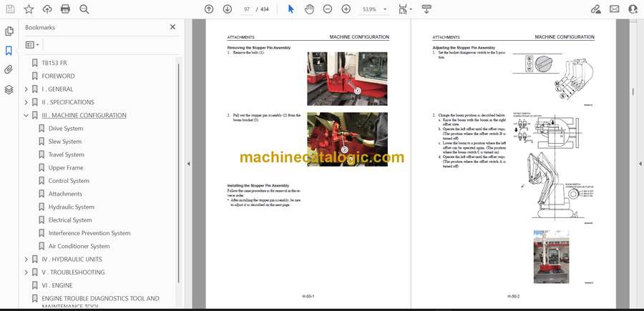Toggle the layers panel in the sidebar
Image resolution: width=644 pixels, height=311 pixels.
(x=9, y=89)
